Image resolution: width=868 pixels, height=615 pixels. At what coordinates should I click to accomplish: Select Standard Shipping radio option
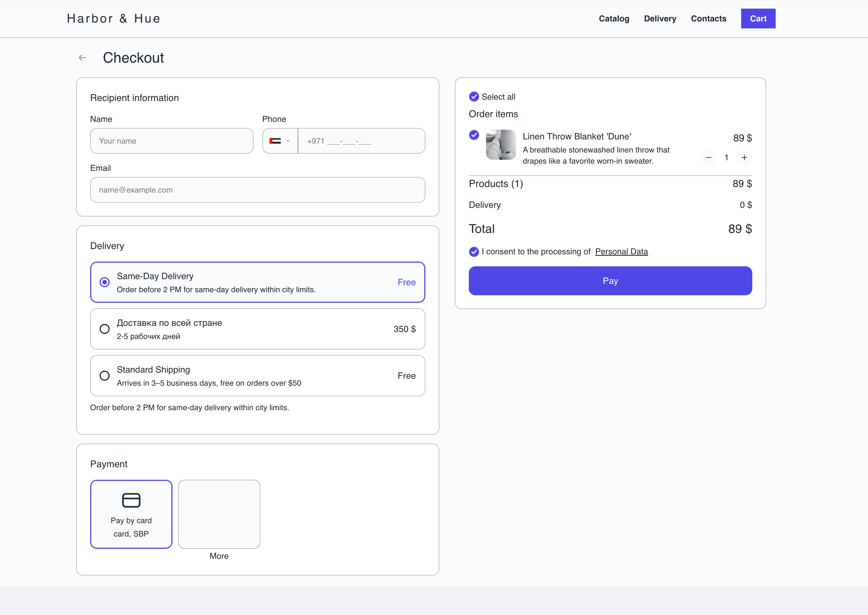click(x=105, y=376)
